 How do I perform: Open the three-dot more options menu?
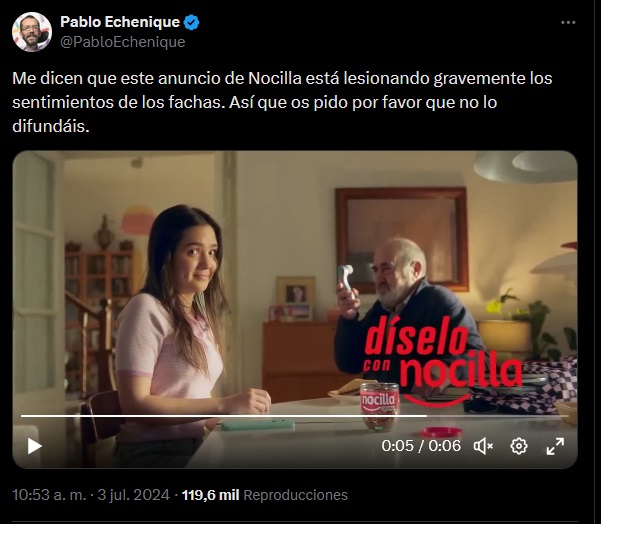click(568, 23)
